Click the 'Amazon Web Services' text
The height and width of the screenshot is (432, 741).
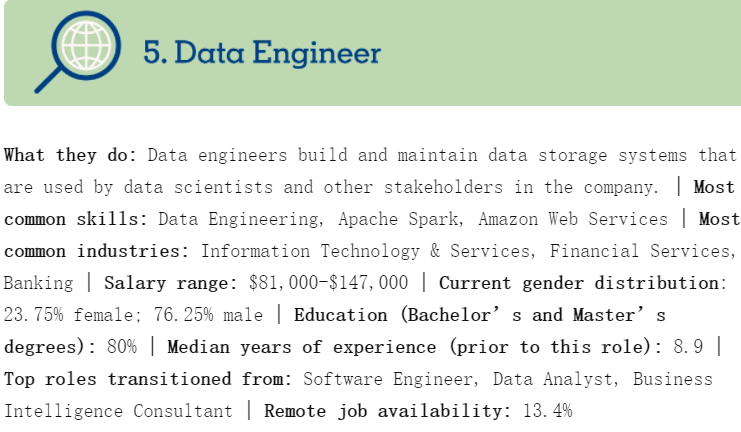[x=573, y=219]
